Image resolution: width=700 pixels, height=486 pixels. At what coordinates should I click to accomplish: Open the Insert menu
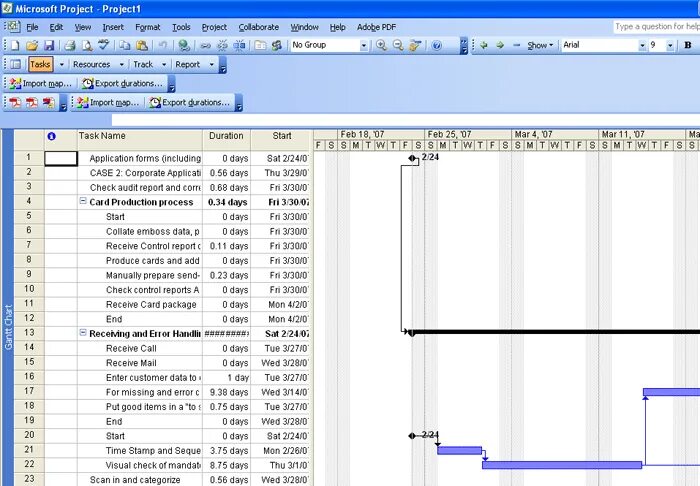pos(113,27)
